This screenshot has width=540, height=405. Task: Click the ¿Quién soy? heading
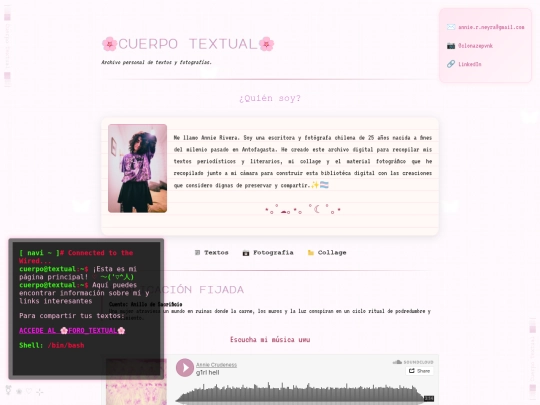(270, 98)
